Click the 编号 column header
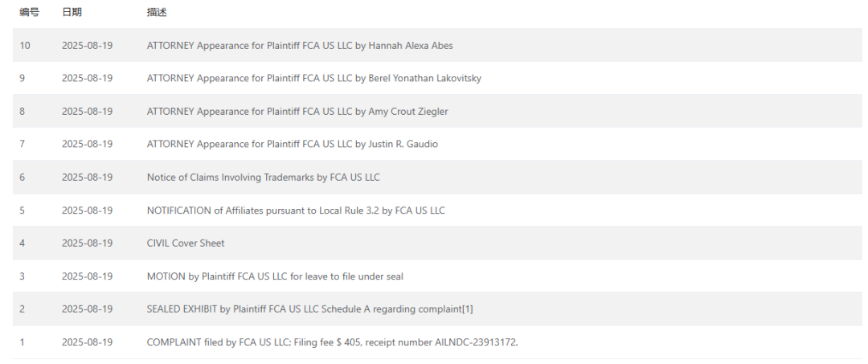Screen dimensions: 868x364 29,13
